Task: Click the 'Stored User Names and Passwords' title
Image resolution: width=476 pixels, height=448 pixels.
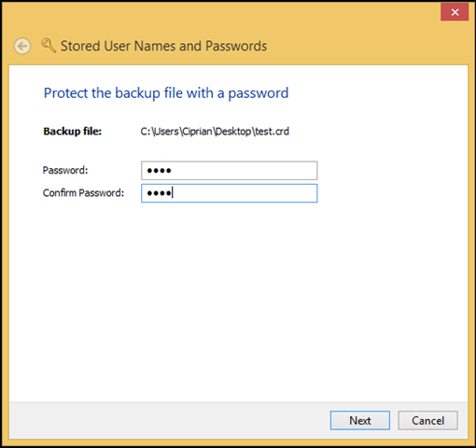Action: coord(163,46)
